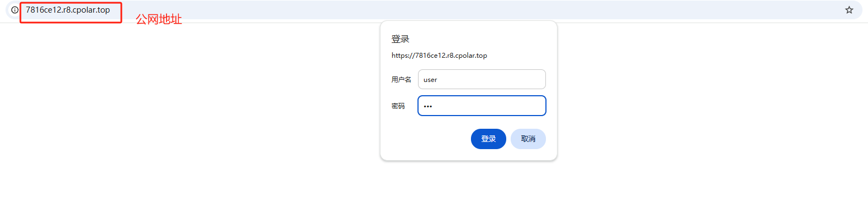Focus the 用户名 username input field
868x219 pixels.
pos(482,79)
